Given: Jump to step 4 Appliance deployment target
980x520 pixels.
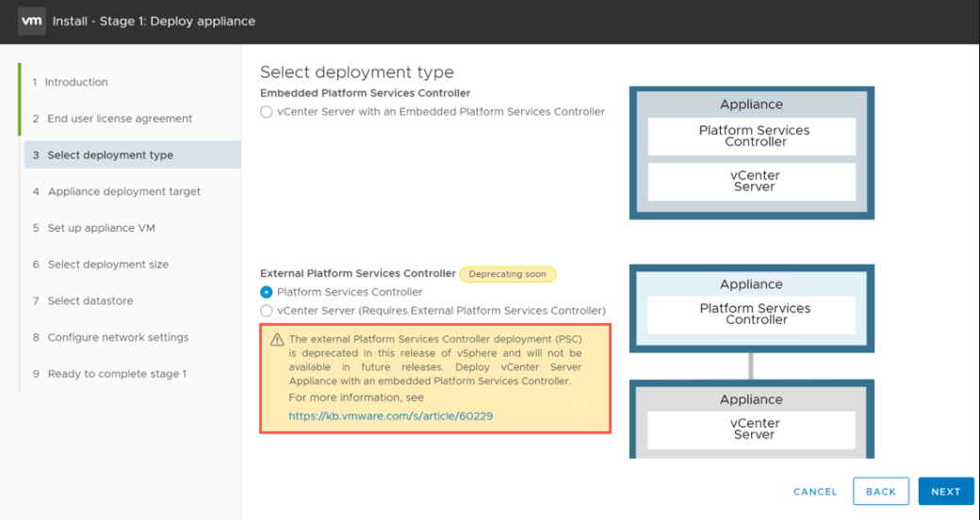Looking at the screenshot, I should [123, 191].
